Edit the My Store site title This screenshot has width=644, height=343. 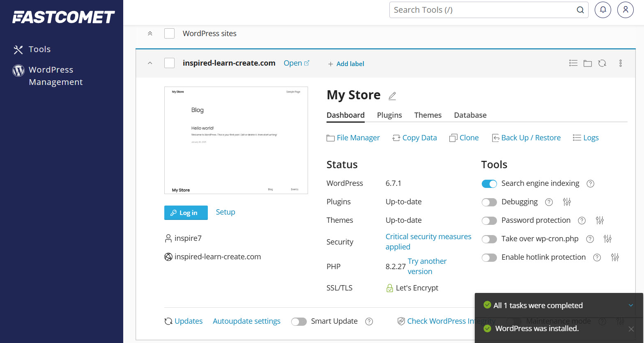(392, 96)
